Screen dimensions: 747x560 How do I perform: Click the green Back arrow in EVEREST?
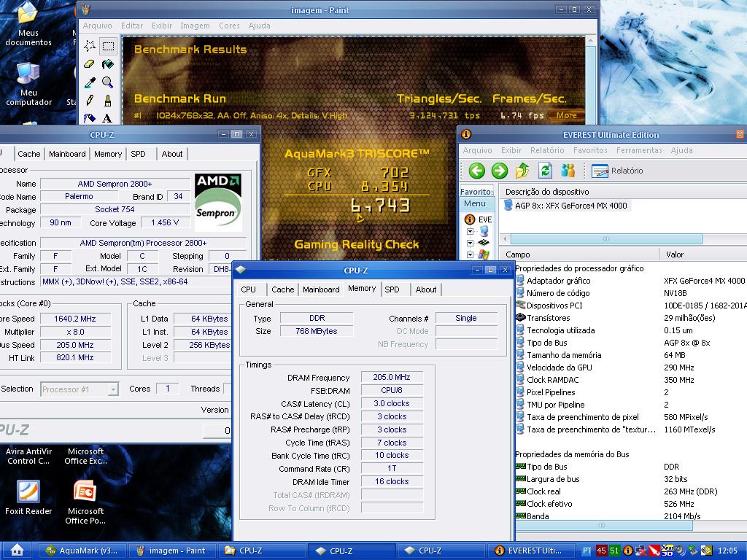(x=476, y=171)
